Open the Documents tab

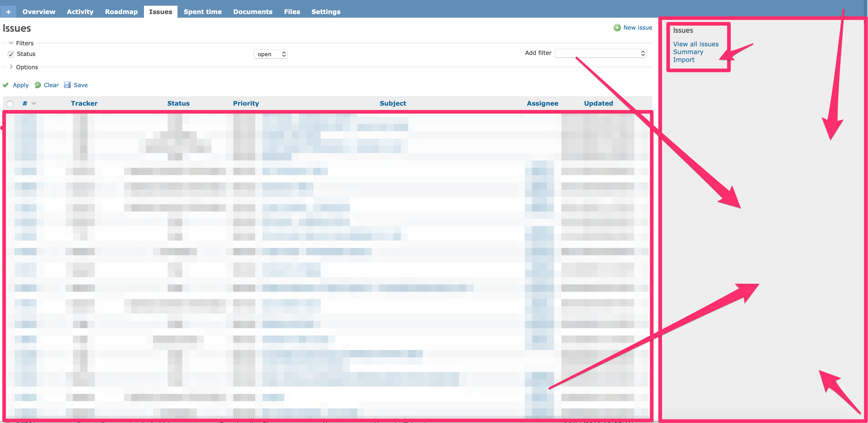click(253, 12)
